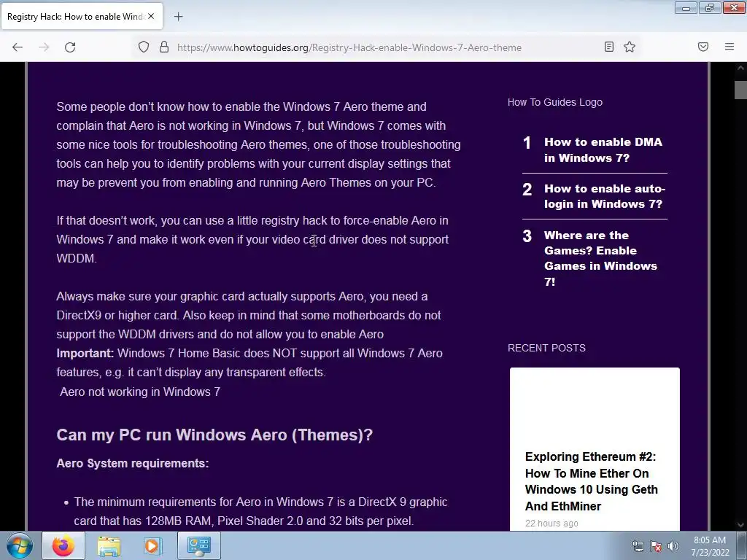Click 'Aero not working in Windows 7' text

140,392
